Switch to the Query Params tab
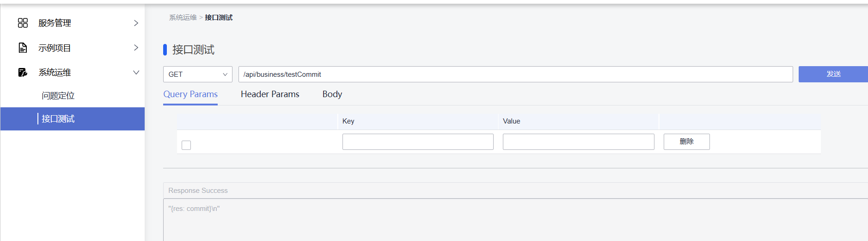Screen dimensions: 868x241 tap(190, 94)
